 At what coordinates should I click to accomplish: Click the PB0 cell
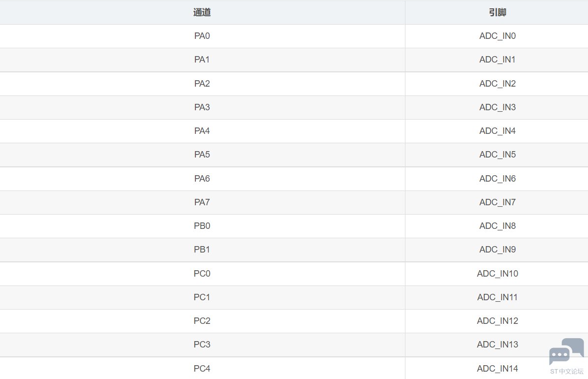202,226
